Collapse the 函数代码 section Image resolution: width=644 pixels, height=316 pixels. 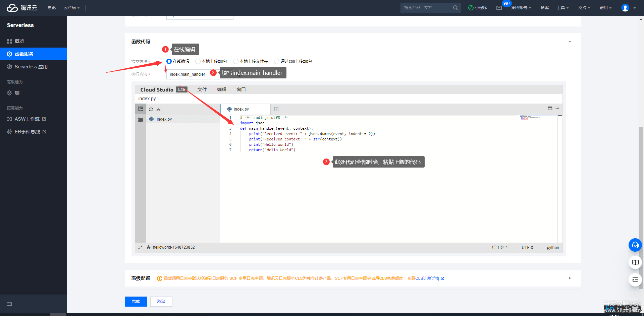coord(570,42)
